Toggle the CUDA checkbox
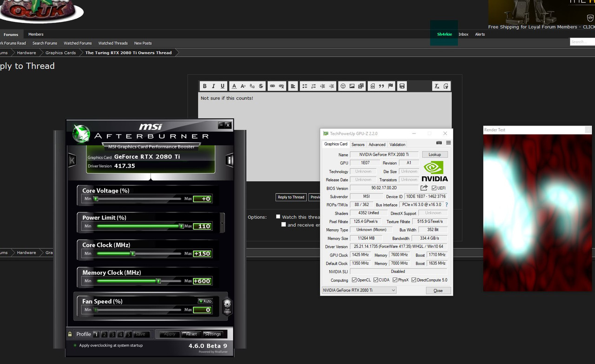This screenshot has height=364, width=595. point(375,280)
